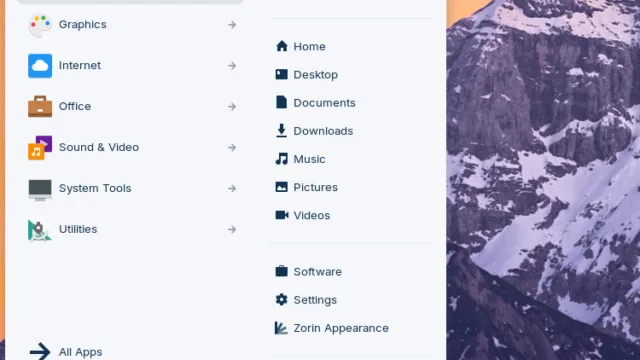The width and height of the screenshot is (640, 360).
Task: Expand Internet submenu arrow
Action: point(232,66)
